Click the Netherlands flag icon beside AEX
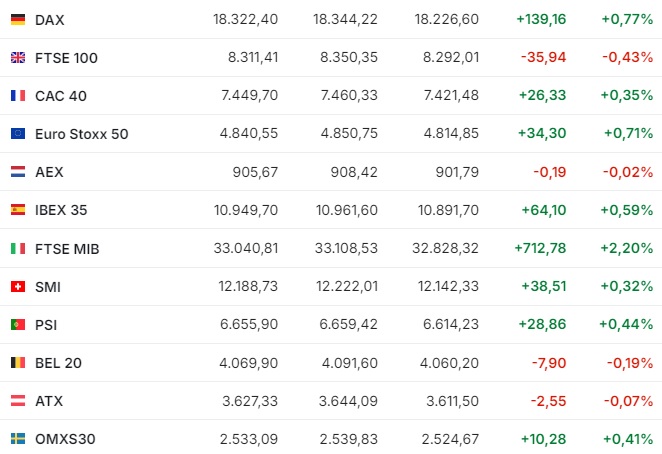The image size is (662, 454). point(18,171)
